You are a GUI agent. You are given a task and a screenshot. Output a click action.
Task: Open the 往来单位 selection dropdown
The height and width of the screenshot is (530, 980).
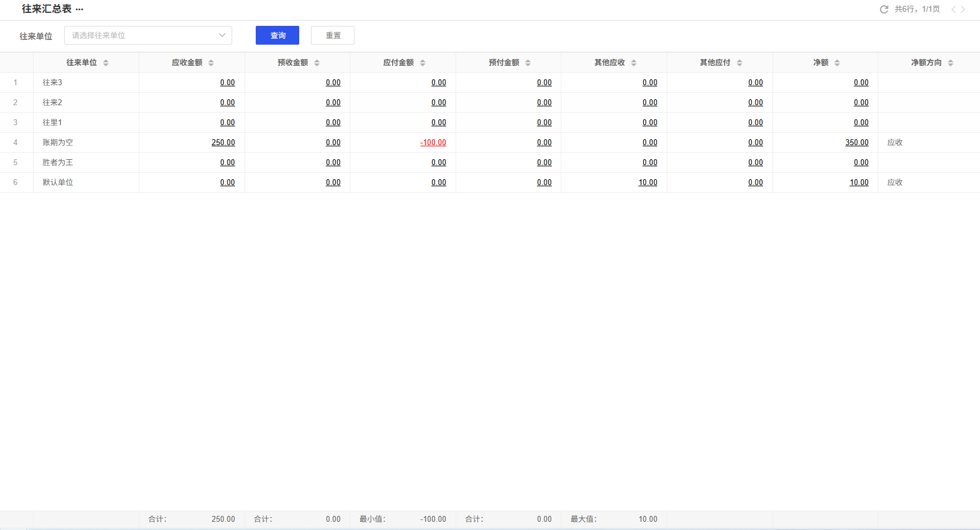point(148,35)
